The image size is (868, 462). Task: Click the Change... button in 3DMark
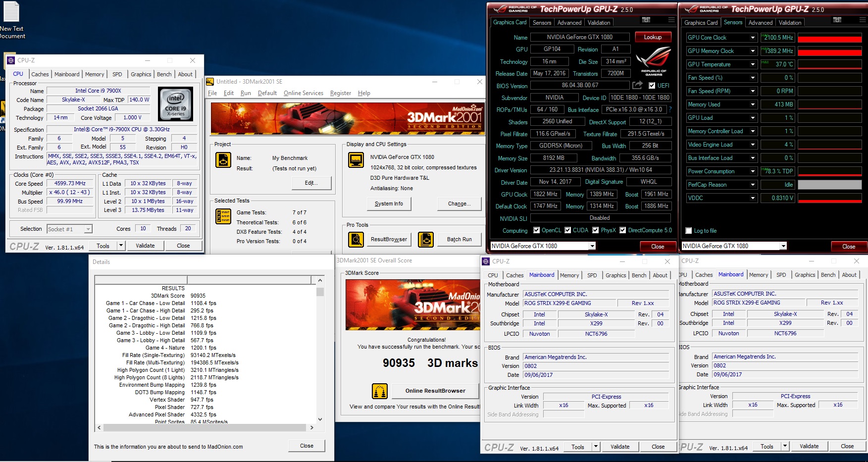pyautogui.click(x=459, y=204)
